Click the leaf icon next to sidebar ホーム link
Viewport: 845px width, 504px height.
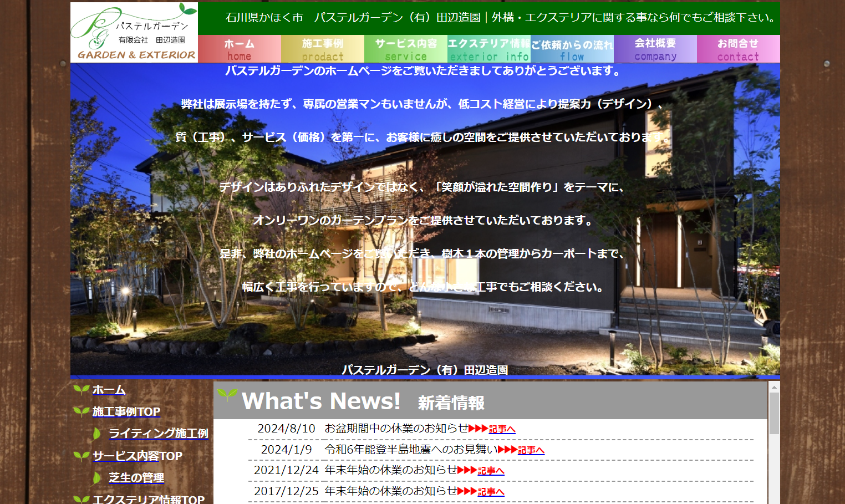pos(80,389)
